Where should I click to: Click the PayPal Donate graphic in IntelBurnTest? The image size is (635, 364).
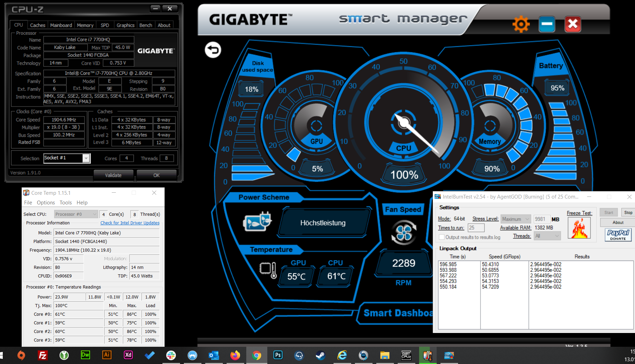click(617, 235)
